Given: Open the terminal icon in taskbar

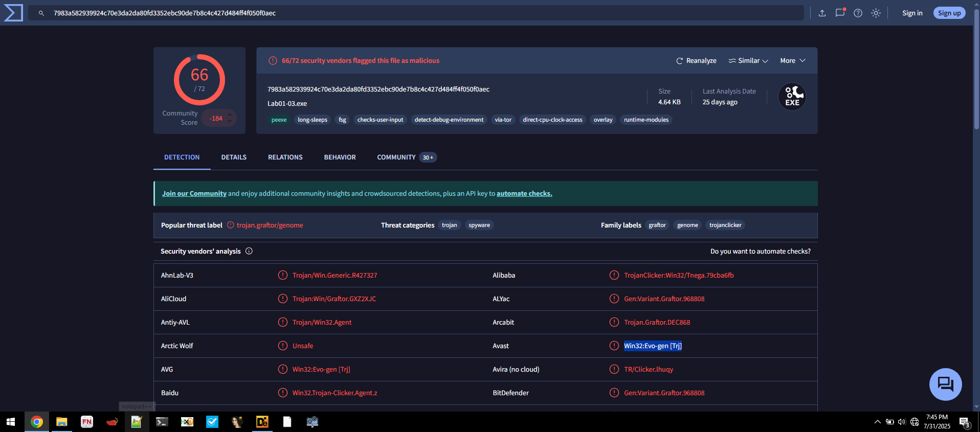Looking at the screenshot, I should pos(162,422).
